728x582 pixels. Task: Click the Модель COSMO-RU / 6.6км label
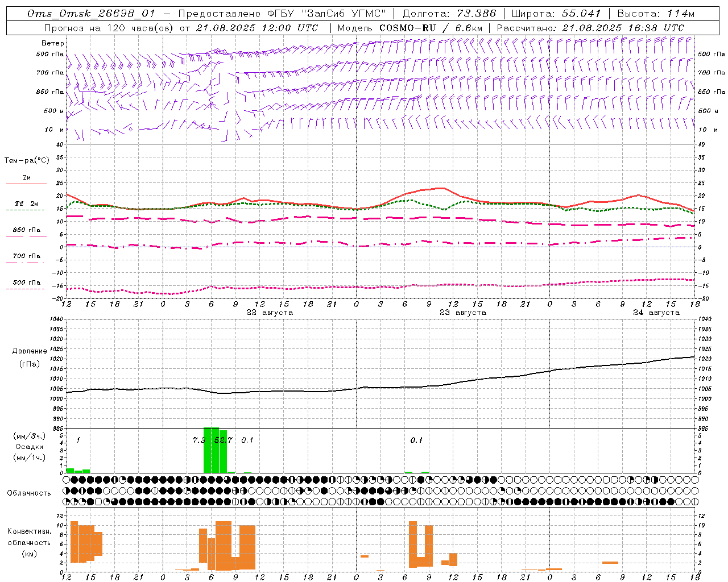[x=410, y=28]
